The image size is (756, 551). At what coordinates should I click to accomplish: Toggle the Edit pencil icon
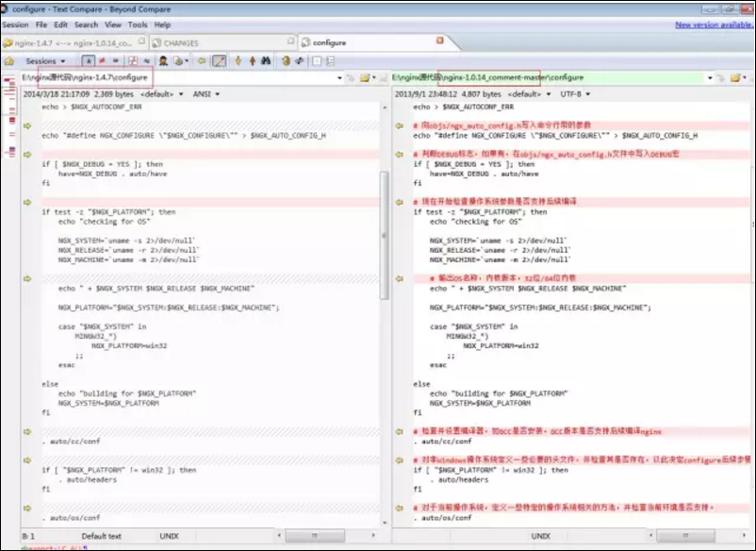(219, 60)
